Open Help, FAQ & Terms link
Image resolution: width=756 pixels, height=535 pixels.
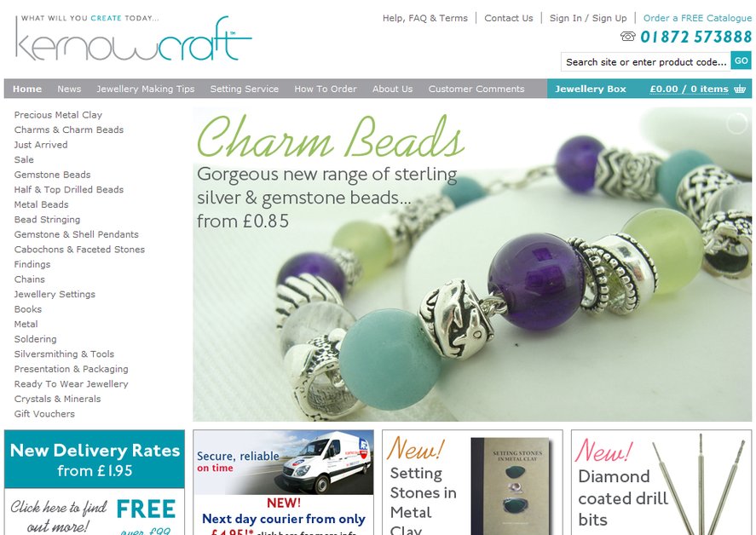coord(424,18)
